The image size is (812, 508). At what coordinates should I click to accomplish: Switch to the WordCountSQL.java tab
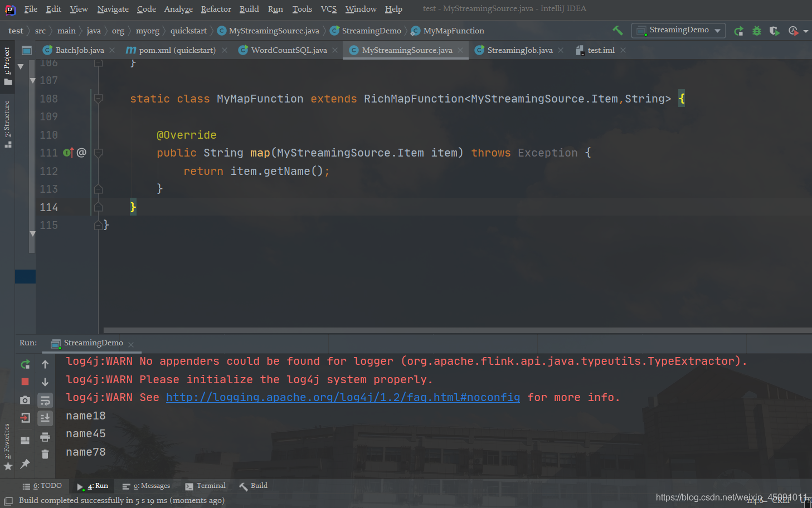point(288,50)
